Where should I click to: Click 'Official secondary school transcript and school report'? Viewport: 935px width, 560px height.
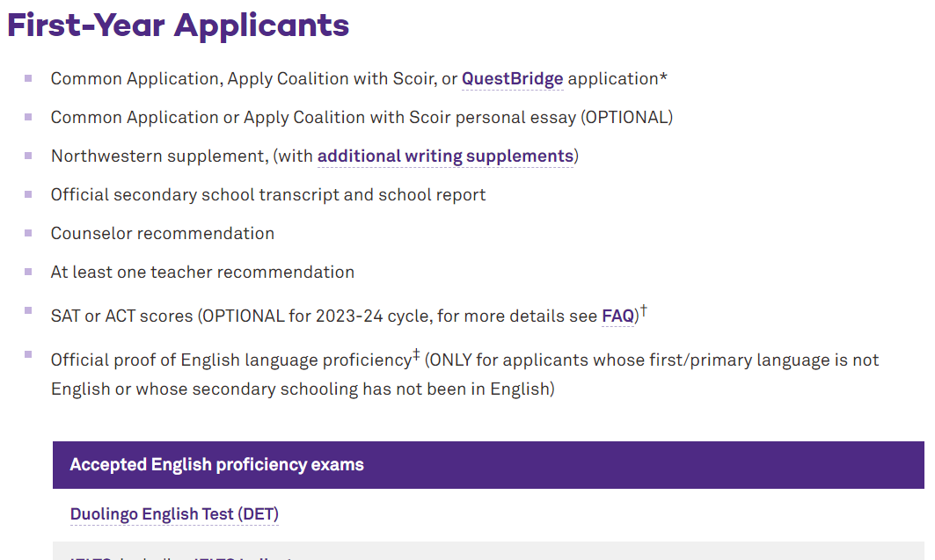pos(268,195)
